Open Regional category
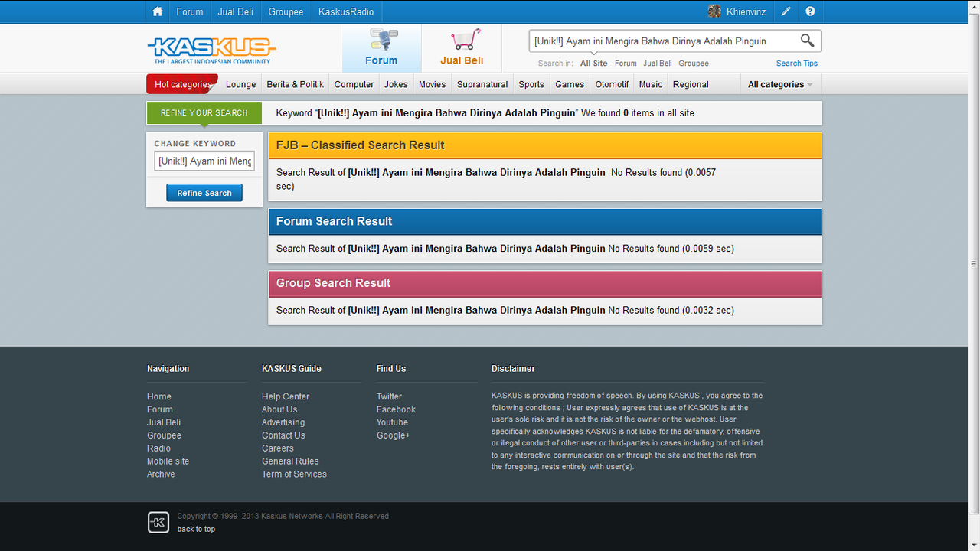The image size is (980, 551). tap(691, 84)
